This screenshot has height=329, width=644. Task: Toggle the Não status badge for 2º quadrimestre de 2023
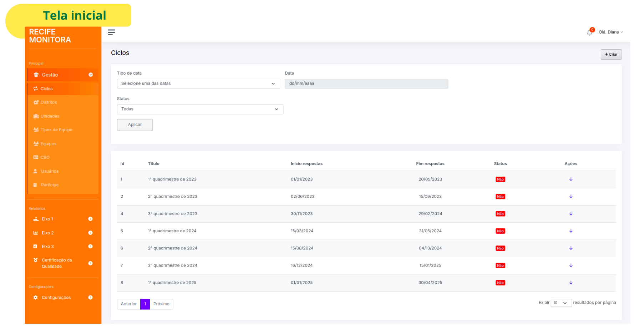pos(500,197)
